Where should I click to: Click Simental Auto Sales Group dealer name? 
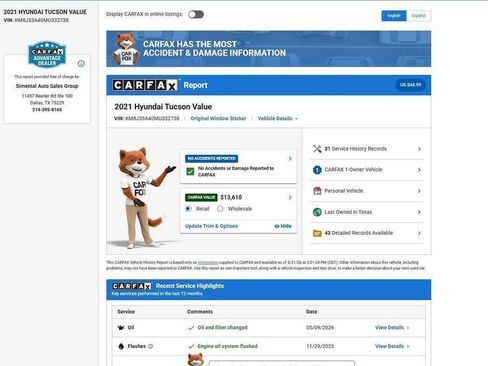coord(47,86)
